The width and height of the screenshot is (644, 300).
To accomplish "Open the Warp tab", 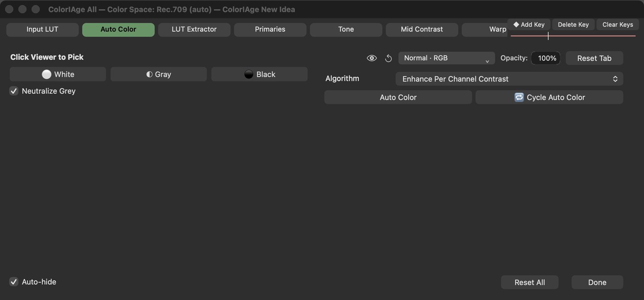I will point(485,29).
